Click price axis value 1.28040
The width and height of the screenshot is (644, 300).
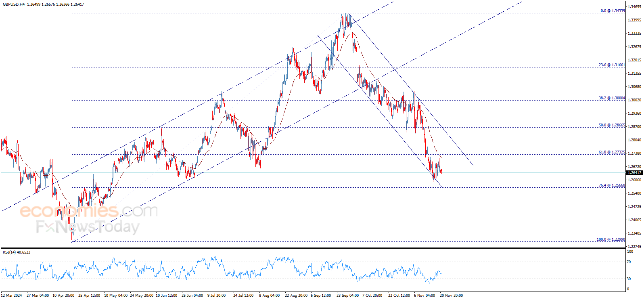tap(635, 140)
